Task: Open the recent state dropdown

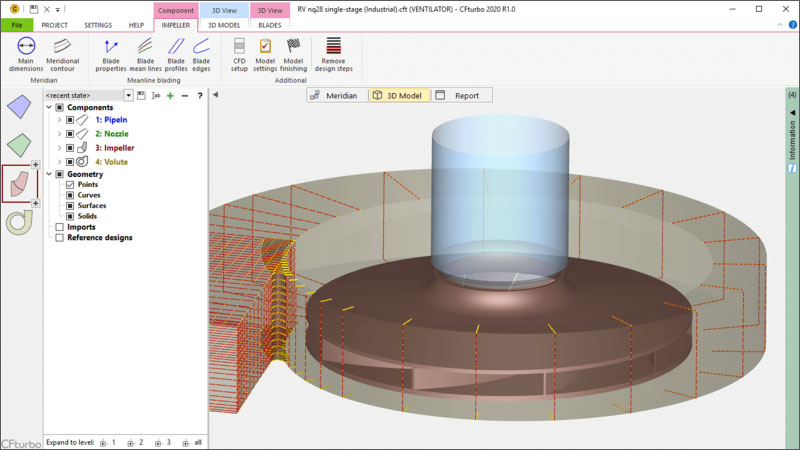Action: point(128,95)
